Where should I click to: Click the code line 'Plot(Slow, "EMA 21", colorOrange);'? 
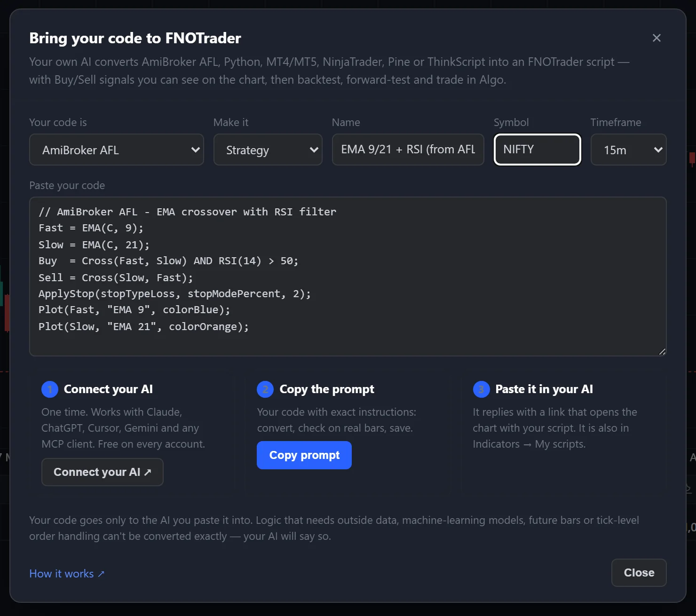[143, 326]
